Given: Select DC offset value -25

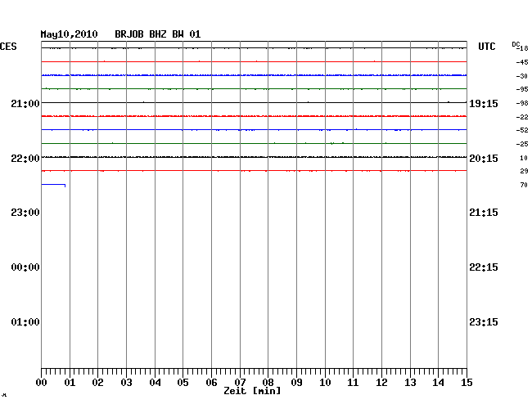Looking at the screenshot, I should [x=522, y=144].
